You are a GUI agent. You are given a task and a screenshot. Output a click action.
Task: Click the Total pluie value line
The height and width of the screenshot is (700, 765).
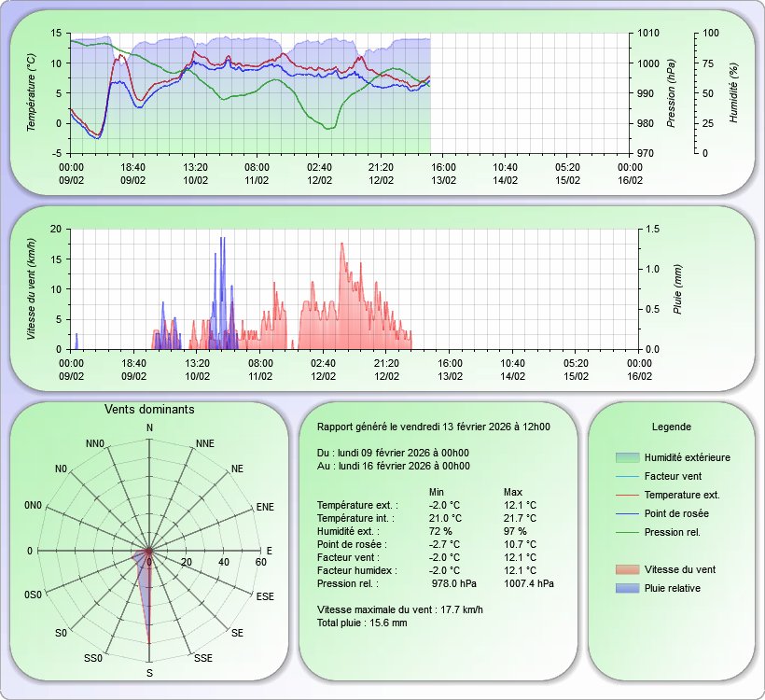pyautogui.click(x=364, y=623)
